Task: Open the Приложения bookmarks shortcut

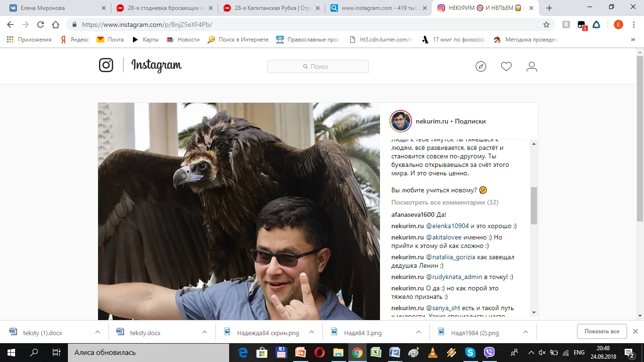Action: [x=29, y=40]
